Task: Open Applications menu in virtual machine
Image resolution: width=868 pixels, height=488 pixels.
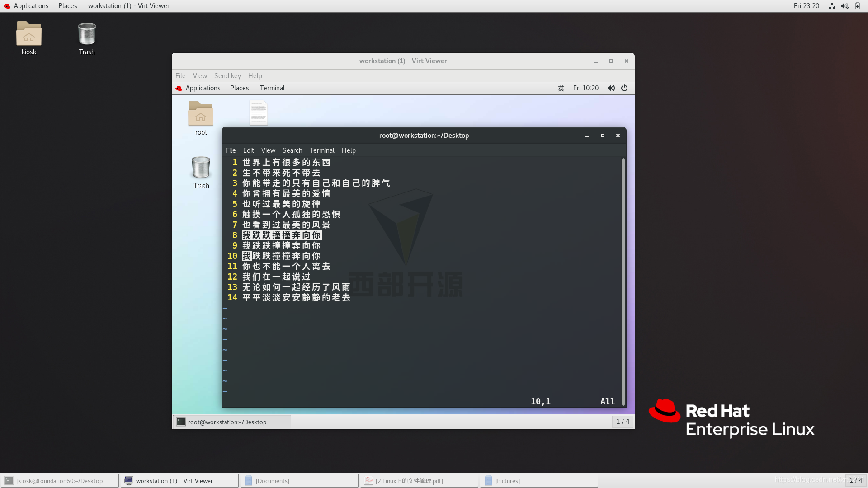Action: tap(203, 88)
